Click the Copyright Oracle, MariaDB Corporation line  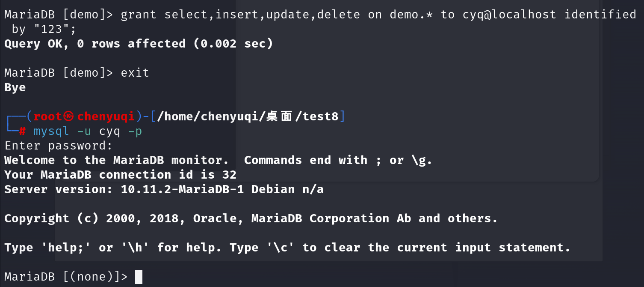tap(251, 218)
